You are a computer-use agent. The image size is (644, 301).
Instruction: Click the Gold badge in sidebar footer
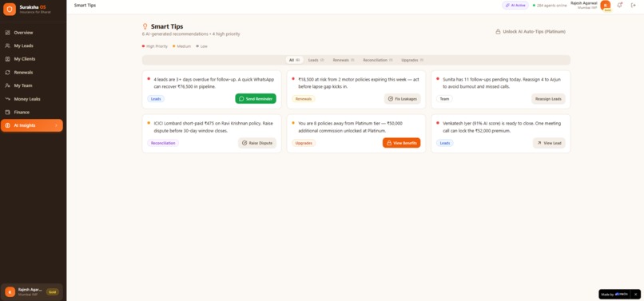coord(52,292)
